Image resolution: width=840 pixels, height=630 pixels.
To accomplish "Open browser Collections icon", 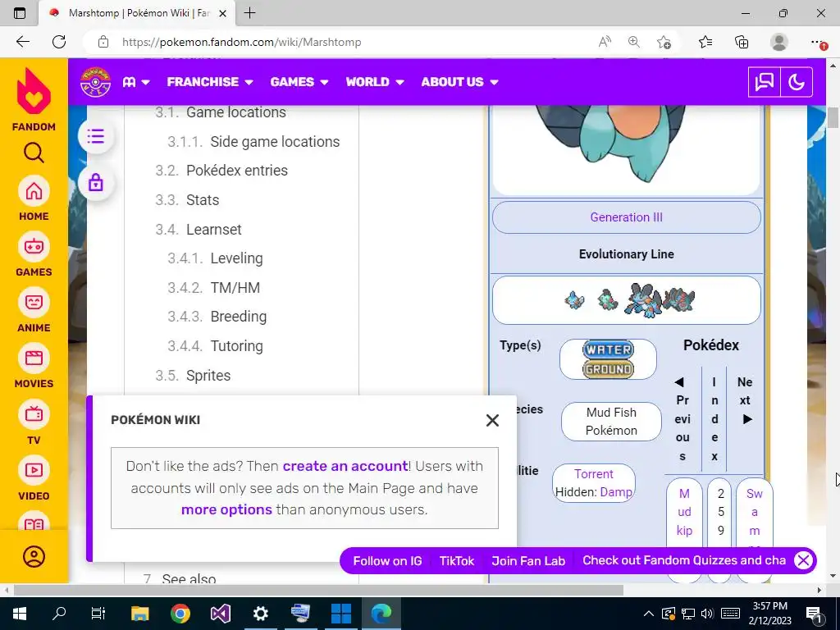I will [x=742, y=42].
